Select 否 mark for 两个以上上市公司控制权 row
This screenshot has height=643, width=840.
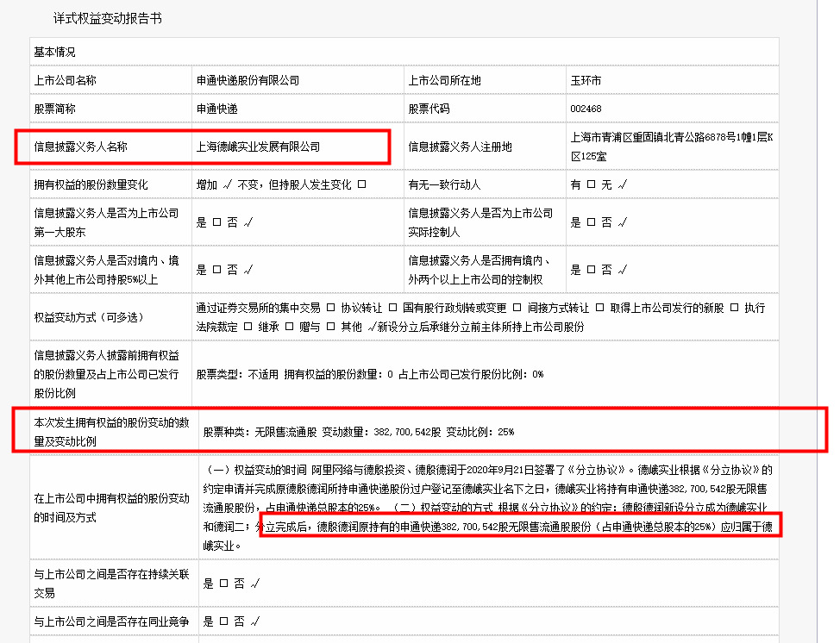tap(622, 269)
